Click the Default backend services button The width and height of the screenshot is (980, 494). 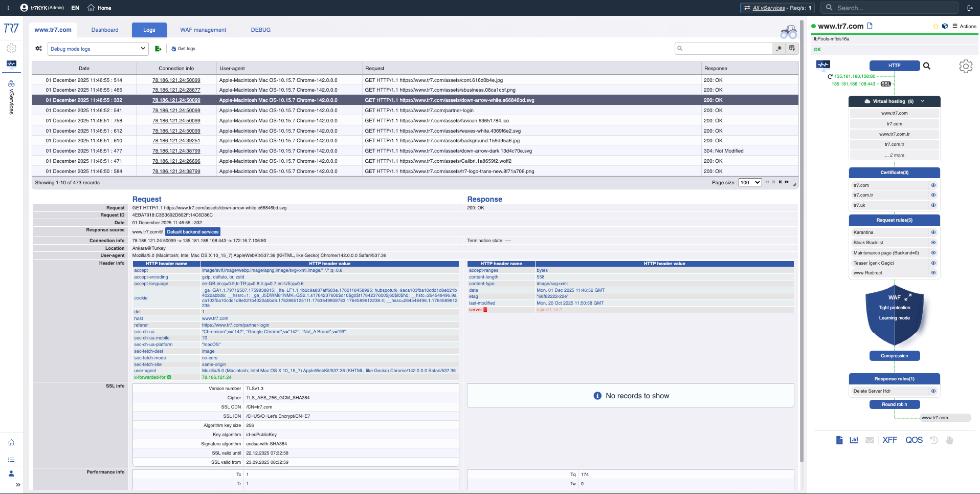(193, 232)
